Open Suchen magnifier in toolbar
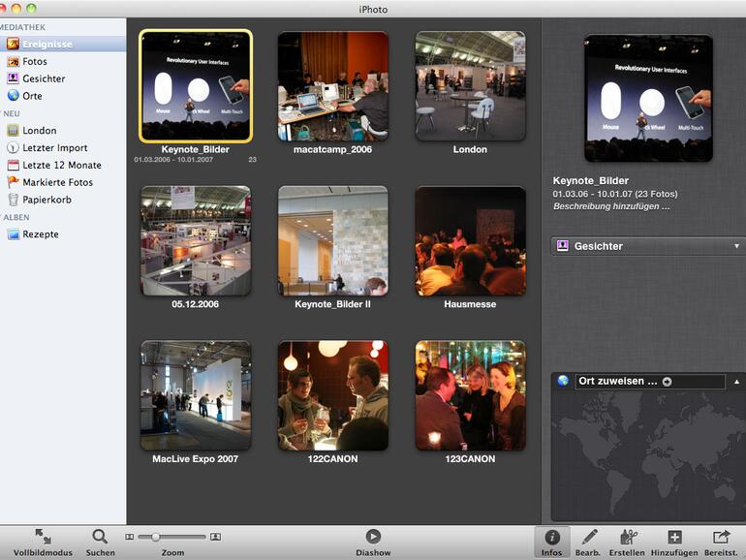Viewport: 746px width, 560px height. click(100, 542)
